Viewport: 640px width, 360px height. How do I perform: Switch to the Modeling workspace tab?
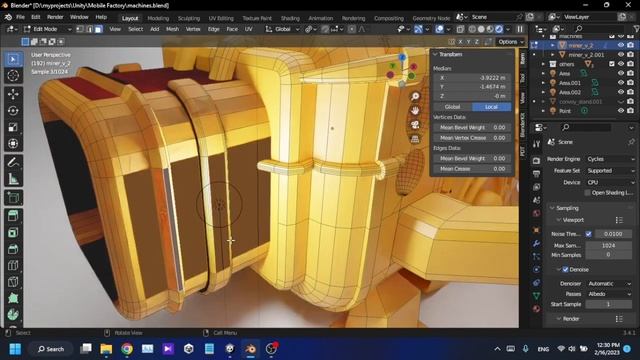point(158,18)
